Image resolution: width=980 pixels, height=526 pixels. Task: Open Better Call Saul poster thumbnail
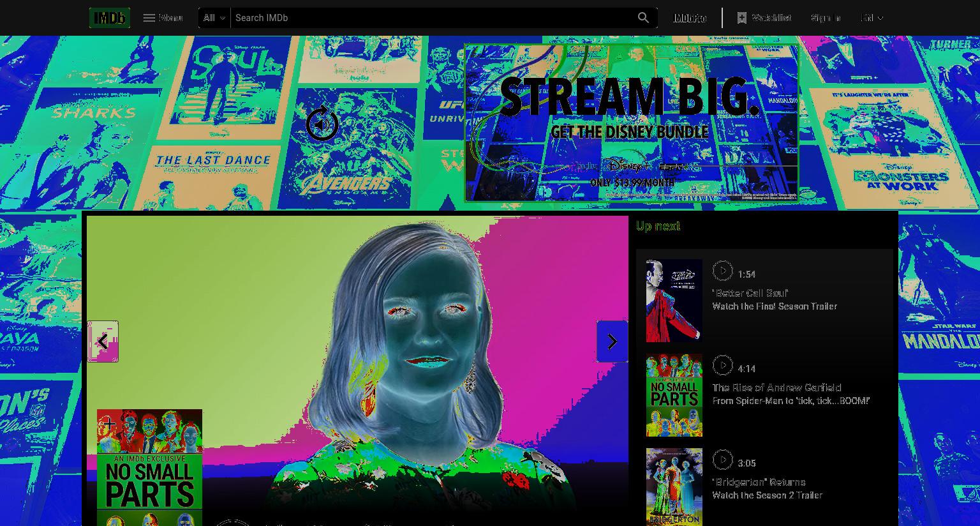click(x=674, y=301)
